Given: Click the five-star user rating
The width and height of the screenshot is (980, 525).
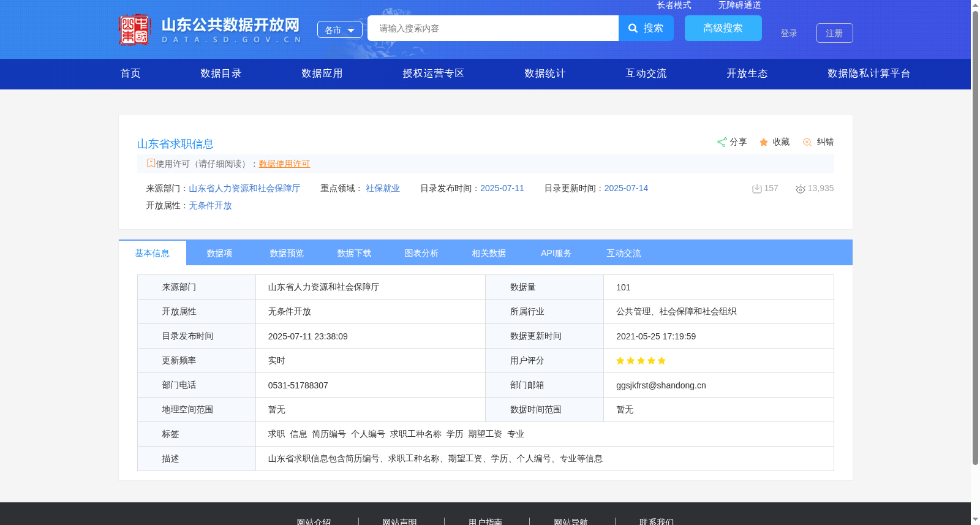Looking at the screenshot, I should (x=641, y=361).
